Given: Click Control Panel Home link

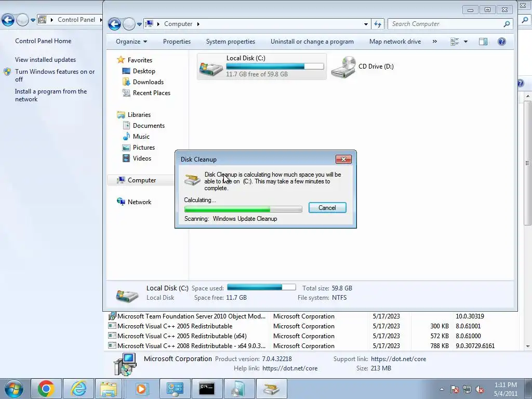Looking at the screenshot, I should (x=43, y=41).
